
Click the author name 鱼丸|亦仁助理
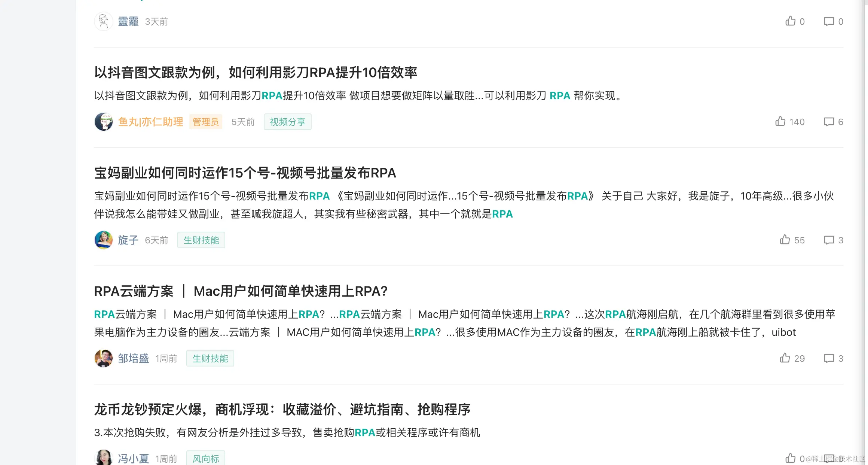(x=150, y=122)
